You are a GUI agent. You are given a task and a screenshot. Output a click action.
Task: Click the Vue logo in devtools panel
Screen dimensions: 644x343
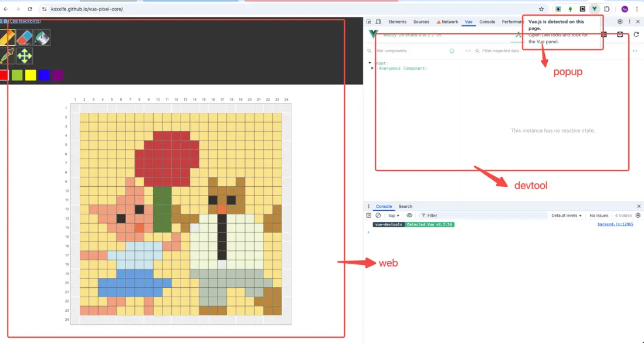point(373,35)
